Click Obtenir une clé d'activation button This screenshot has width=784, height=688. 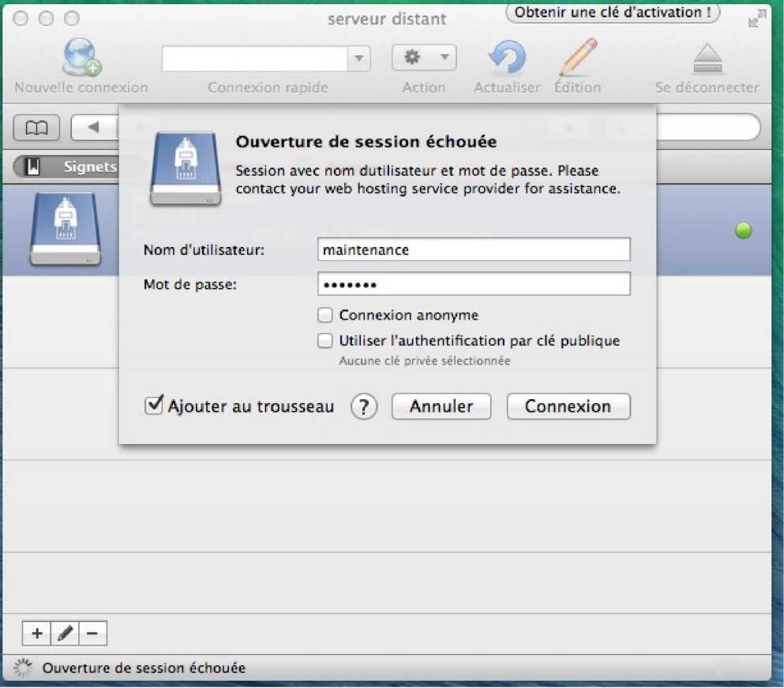coord(613,13)
